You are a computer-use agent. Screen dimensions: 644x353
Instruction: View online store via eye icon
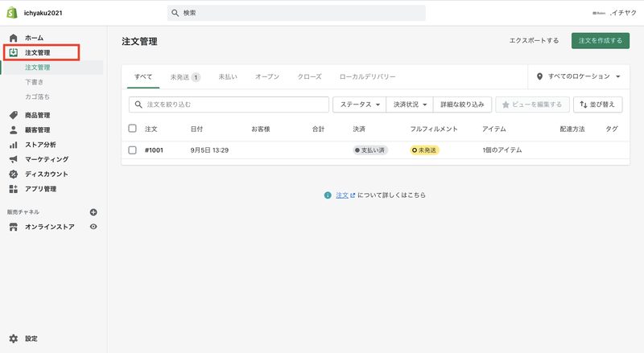point(93,227)
